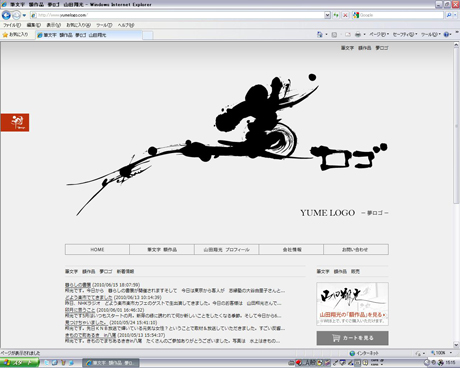Image resolution: width=460 pixels, height=368 pixels.
Task: Open the news link dated 2010/05/24
Action: [87, 323]
